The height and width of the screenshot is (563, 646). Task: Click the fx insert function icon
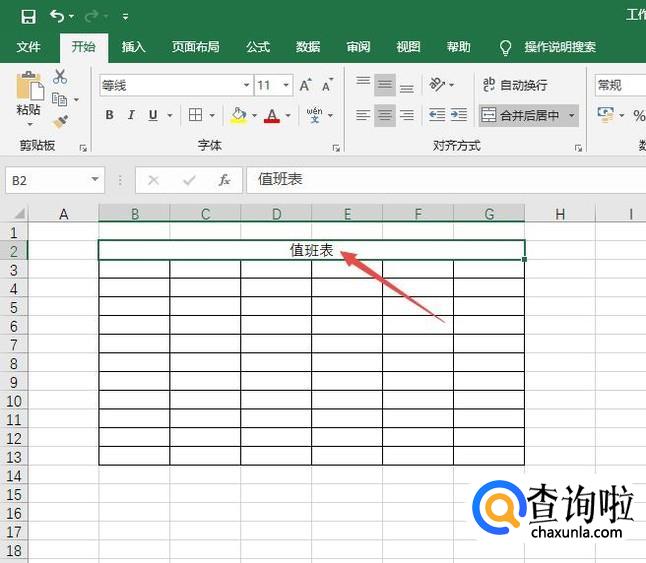coord(224,180)
